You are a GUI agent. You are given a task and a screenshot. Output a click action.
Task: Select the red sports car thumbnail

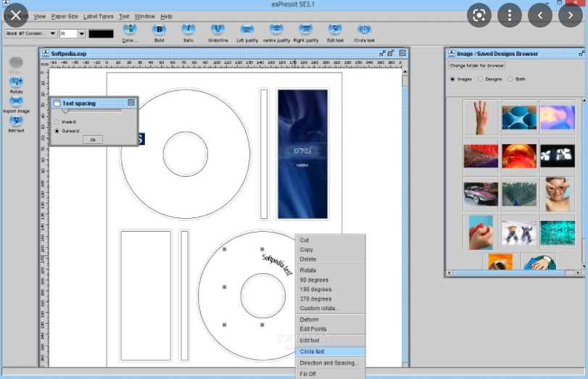coord(481,194)
